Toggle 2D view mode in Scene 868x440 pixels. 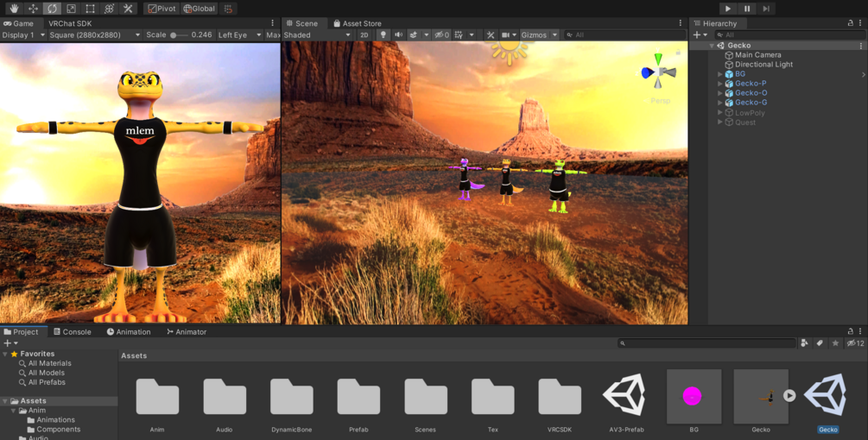click(364, 35)
